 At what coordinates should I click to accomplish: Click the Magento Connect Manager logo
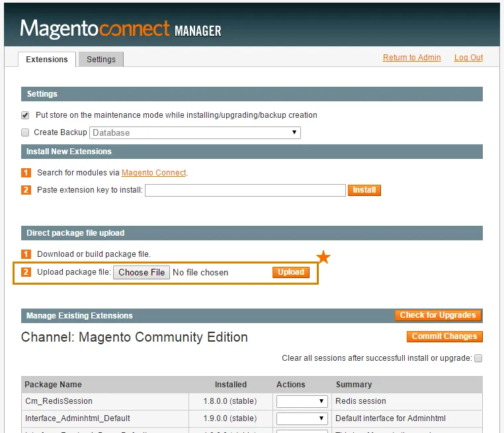point(120,29)
